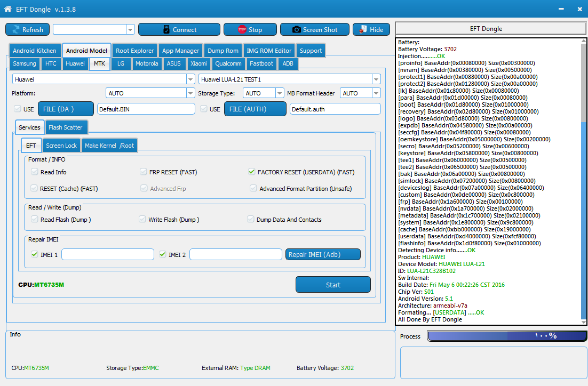
Task: Uncheck FACTORY RESET (USERDATA) (FAST)
Action: coord(252,172)
